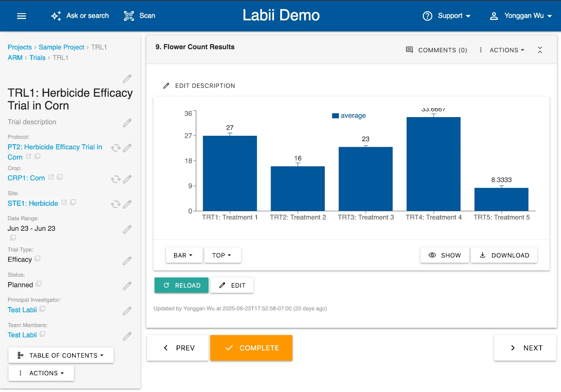Toggle the average series in the legend
The height and width of the screenshot is (392, 561).
(x=349, y=116)
